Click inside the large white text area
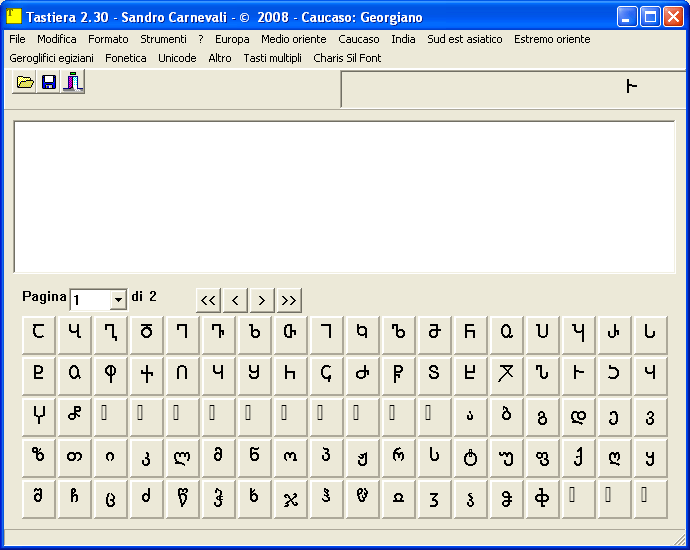 pos(345,197)
